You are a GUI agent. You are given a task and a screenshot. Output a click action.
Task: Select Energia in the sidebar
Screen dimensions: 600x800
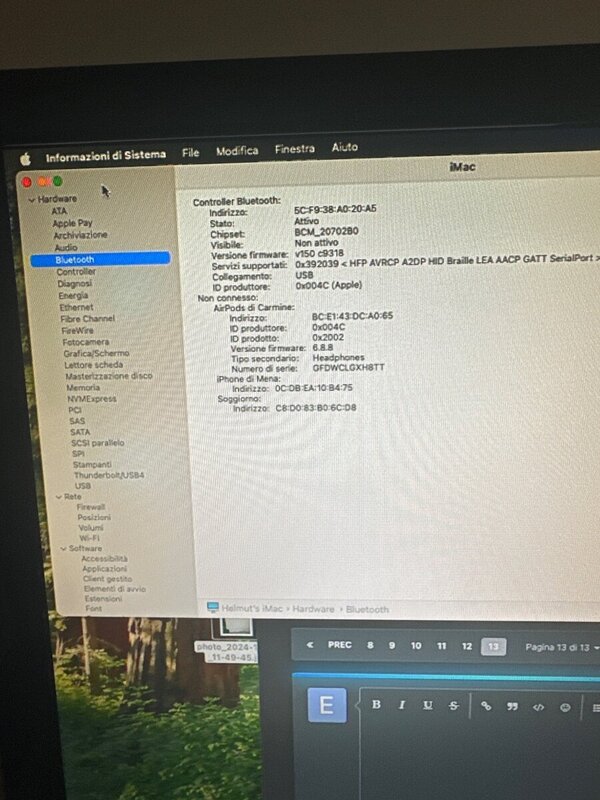coord(73,295)
